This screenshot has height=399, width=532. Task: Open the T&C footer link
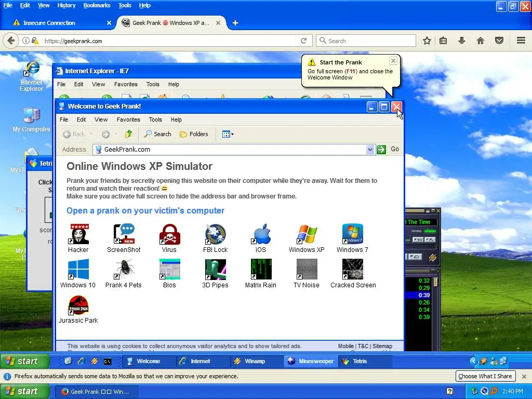pos(363,346)
